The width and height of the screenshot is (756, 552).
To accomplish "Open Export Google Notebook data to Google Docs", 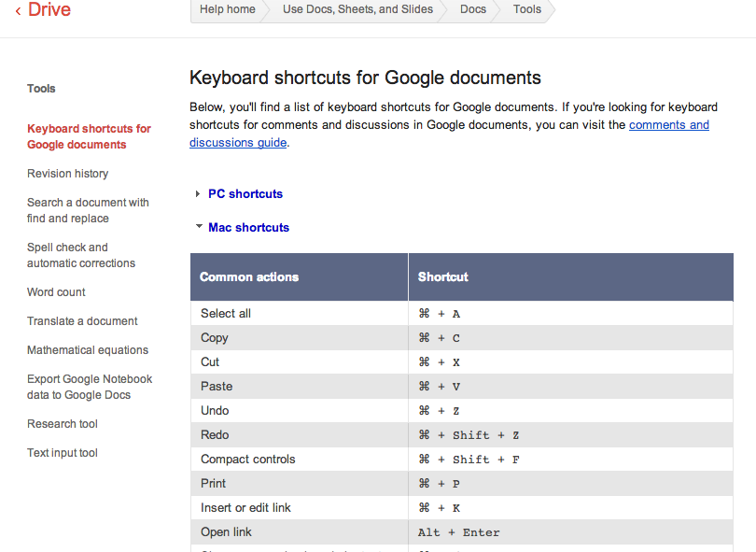I will pyautogui.click(x=90, y=387).
